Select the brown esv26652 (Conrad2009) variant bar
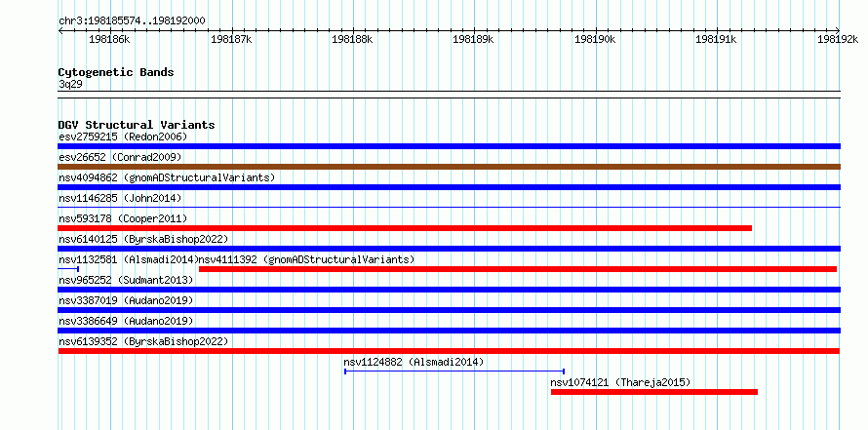The image size is (868, 430). tap(449, 167)
